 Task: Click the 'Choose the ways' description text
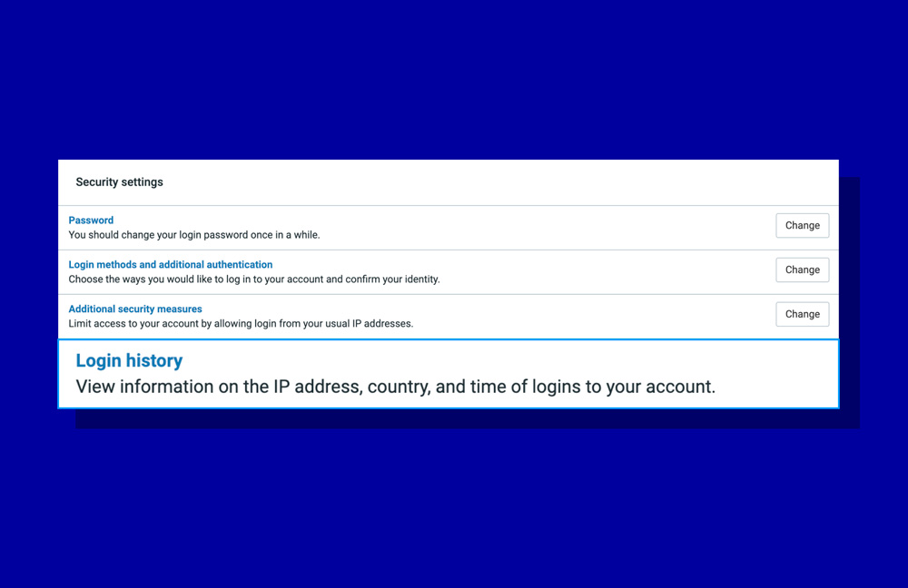coord(254,279)
